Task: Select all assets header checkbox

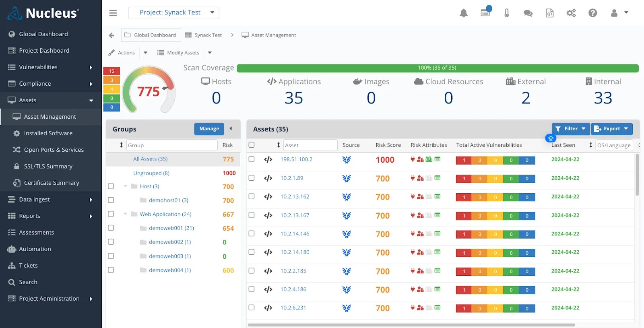Action: click(252, 145)
